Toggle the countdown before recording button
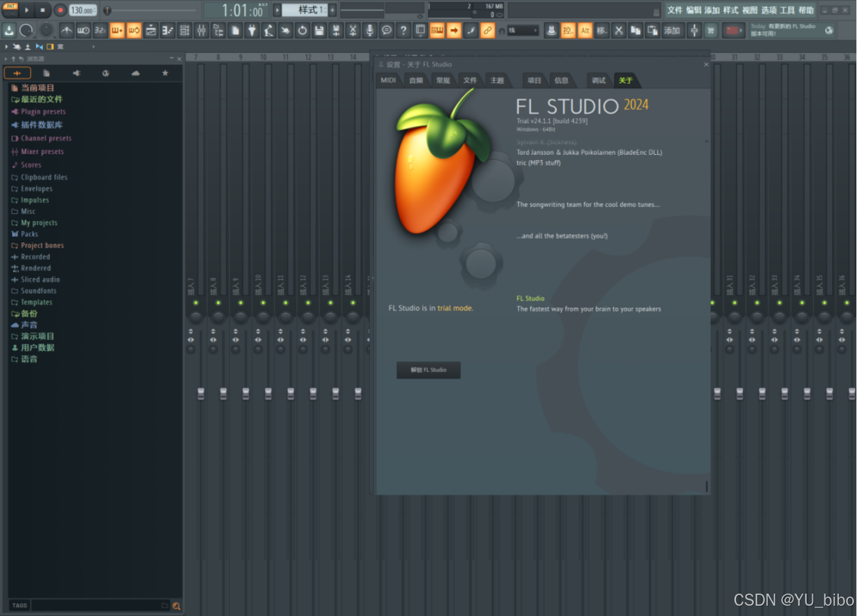The width and height of the screenshot is (857, 616). pos(100,30)
